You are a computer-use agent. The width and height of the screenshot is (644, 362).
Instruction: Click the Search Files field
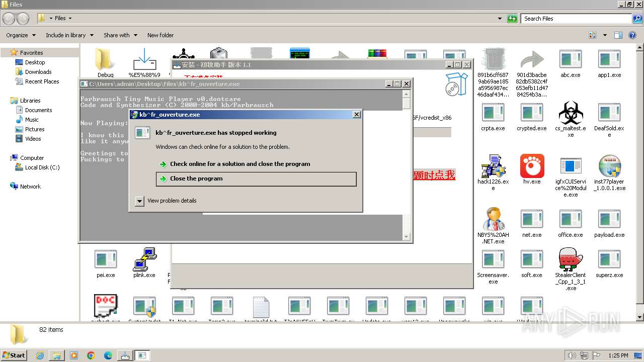pyautogui.click(x=577, y=19)
